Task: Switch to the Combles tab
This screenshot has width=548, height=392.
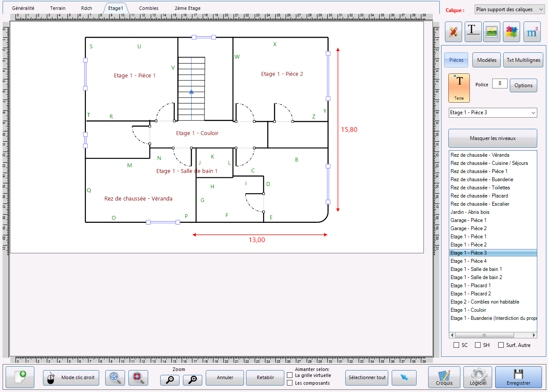Action: [x=149, y=8]
